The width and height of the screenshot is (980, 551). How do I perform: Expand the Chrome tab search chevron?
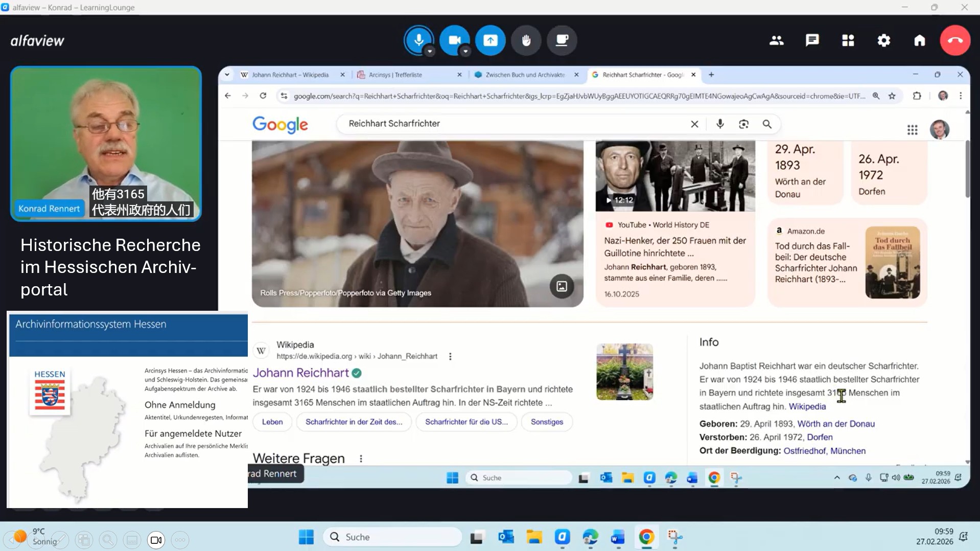click(227, 75)
